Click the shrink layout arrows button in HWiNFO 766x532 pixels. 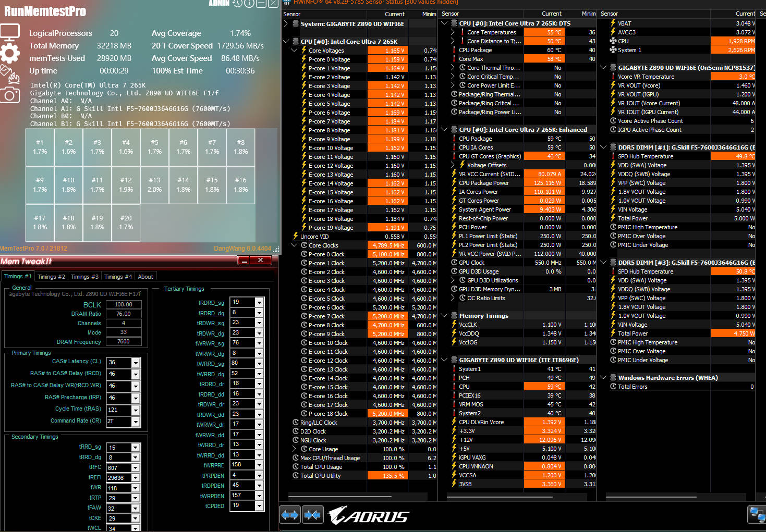tap(313, 515)
